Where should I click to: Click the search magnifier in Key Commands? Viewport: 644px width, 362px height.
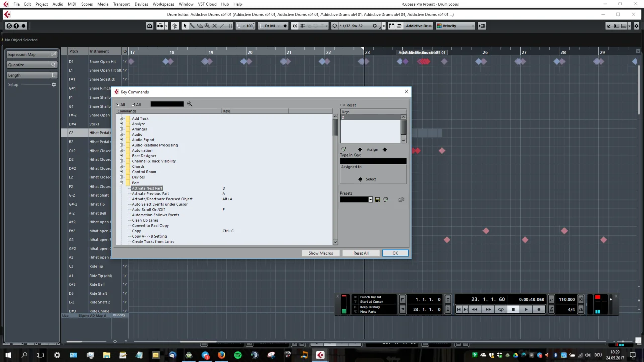pyautogui.click(x=190, y=104)
